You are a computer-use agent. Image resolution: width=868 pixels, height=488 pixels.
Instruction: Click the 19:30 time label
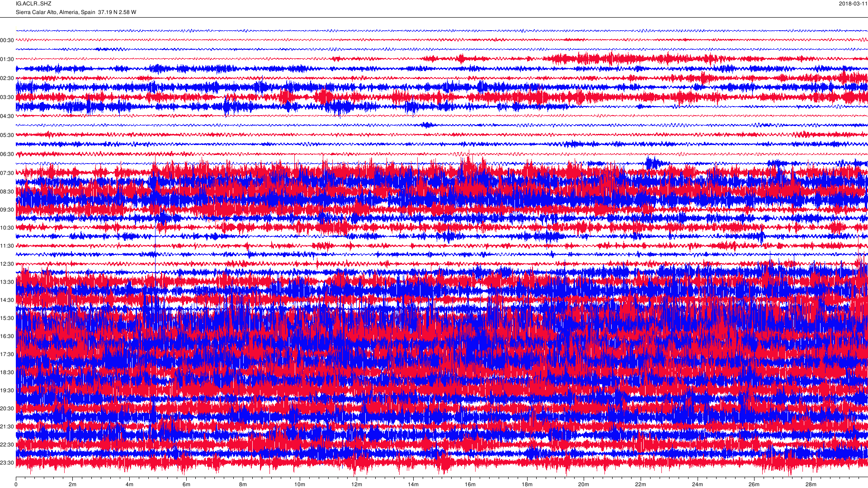coord(7,390)
